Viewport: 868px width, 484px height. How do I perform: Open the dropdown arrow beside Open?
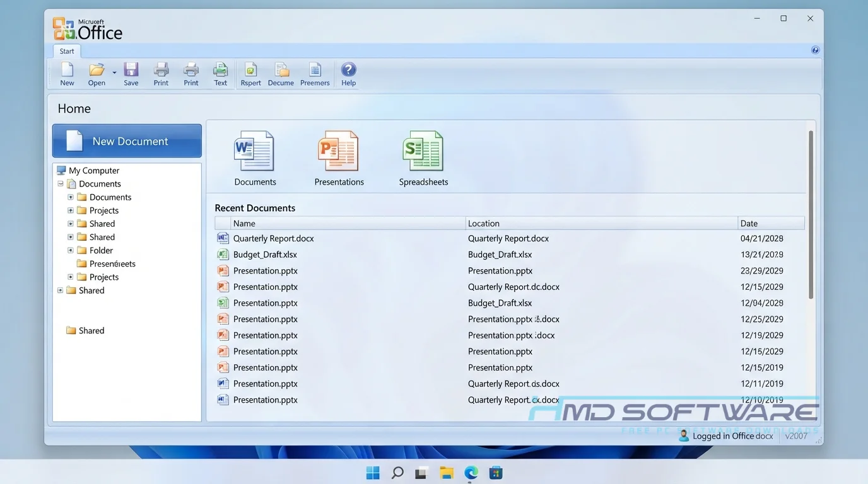[x=114, y=72]
